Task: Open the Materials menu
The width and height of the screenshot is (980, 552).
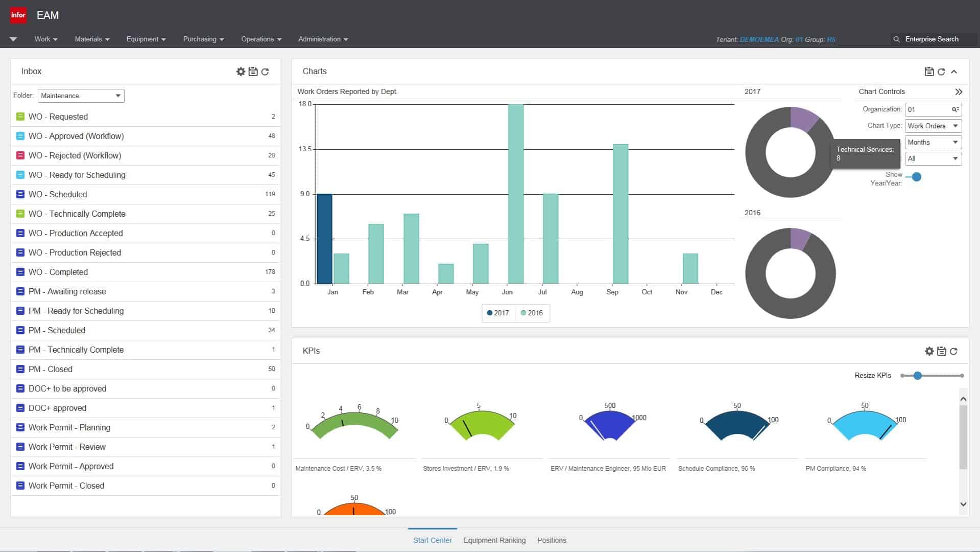Action: [92, 39]
